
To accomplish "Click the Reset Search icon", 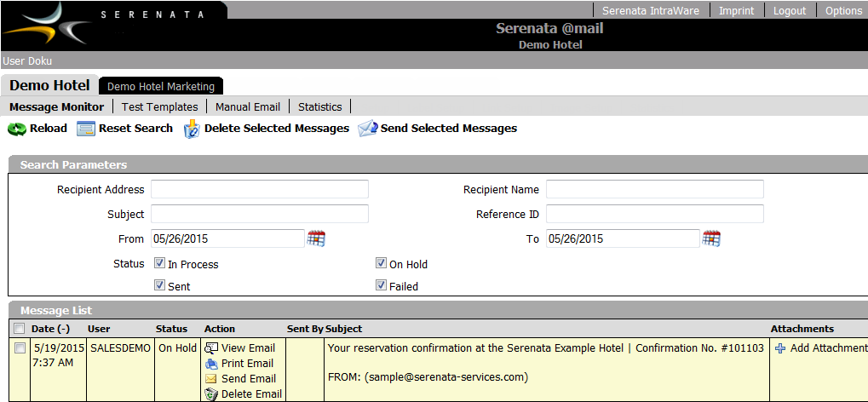I will 86,129.
